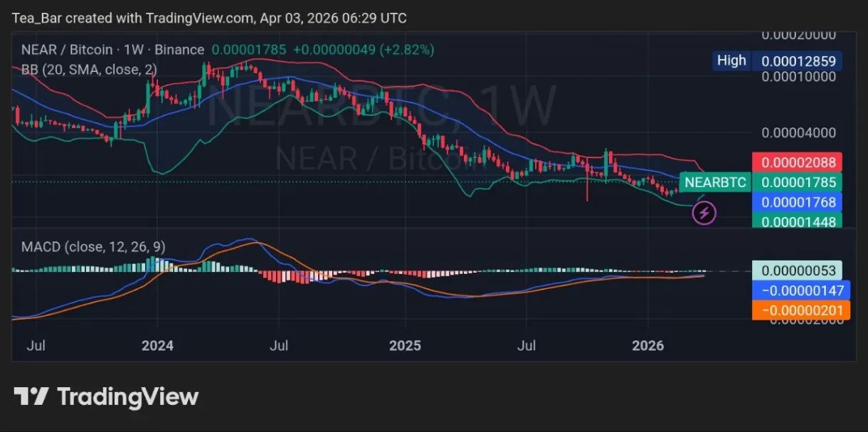The width and height of the screenshot is (868, 432).
Task: Click the High price marker label
Action: click(x=731, y=60)
